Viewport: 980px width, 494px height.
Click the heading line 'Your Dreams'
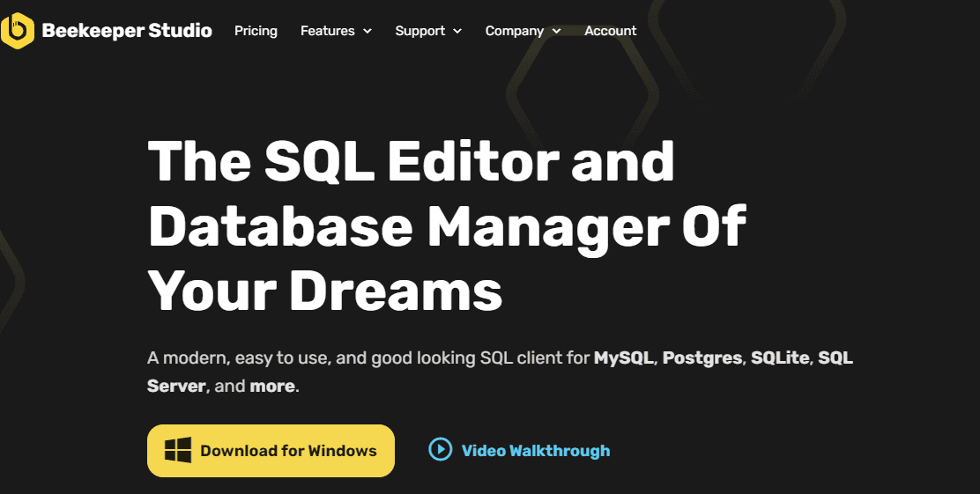point(325,291)
